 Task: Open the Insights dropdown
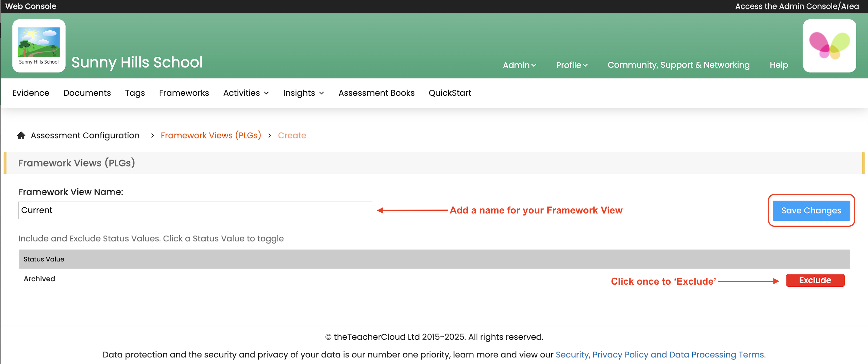[x=303, y=93]
